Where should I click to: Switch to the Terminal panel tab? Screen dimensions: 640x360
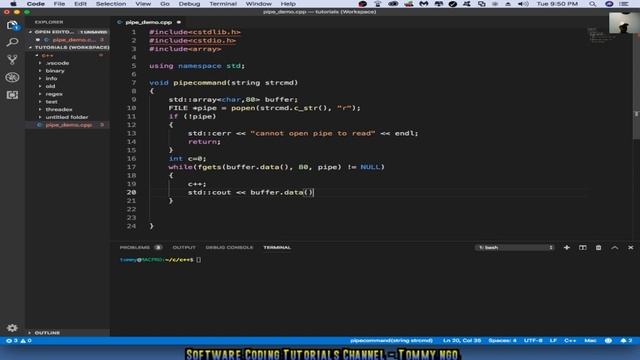click(x=277, y=247)
